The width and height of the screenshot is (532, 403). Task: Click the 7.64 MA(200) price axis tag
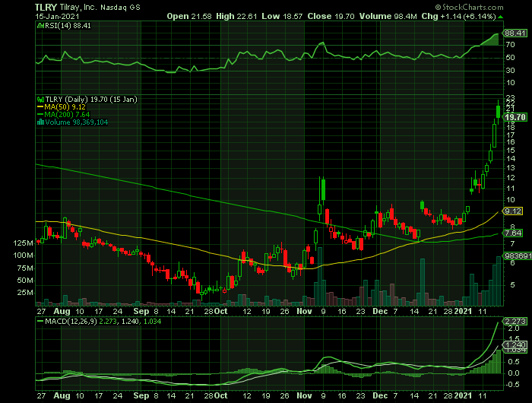(515, 233)
